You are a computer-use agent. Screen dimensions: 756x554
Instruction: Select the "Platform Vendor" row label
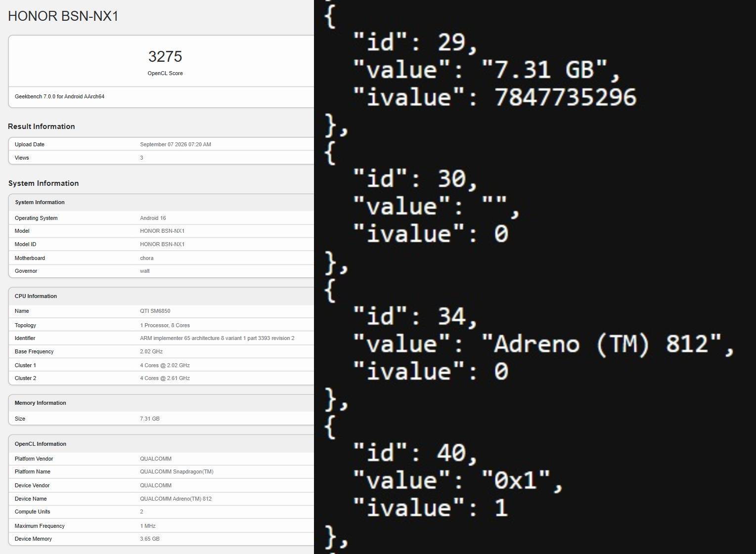(34, 459)
